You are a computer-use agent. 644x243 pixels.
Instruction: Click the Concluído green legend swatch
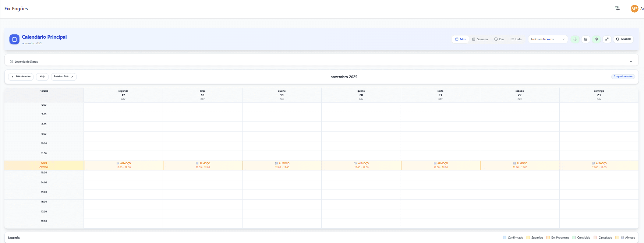pyautogui.click(x=574, y=237)
